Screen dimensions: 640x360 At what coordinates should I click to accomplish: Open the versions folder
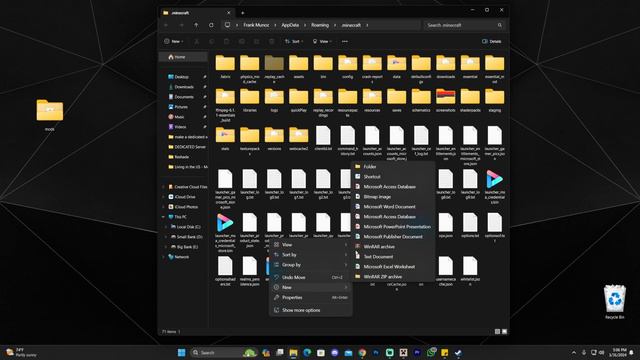pyautogui.click(x=274, y=139)
